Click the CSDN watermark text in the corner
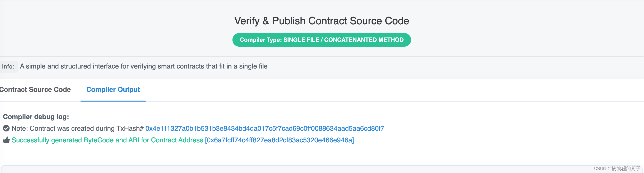This screenshot has height=173, width=644. tap(617, 168)
